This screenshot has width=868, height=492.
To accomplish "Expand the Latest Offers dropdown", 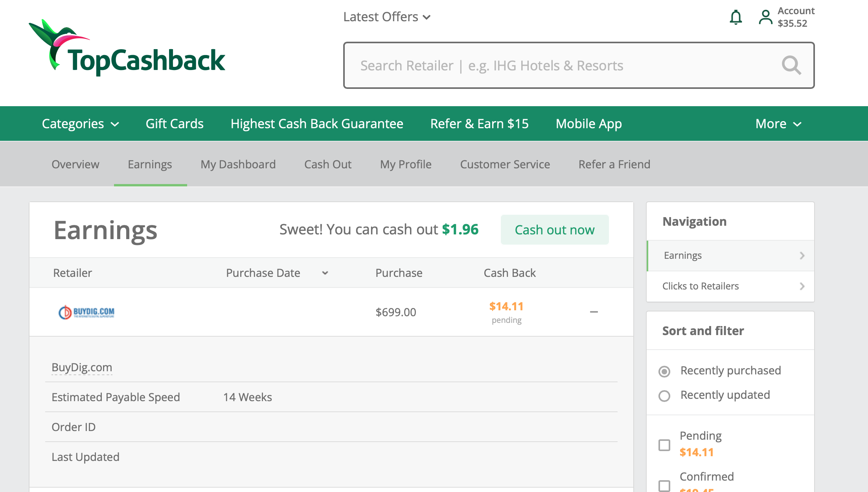I will coord(387,17).
